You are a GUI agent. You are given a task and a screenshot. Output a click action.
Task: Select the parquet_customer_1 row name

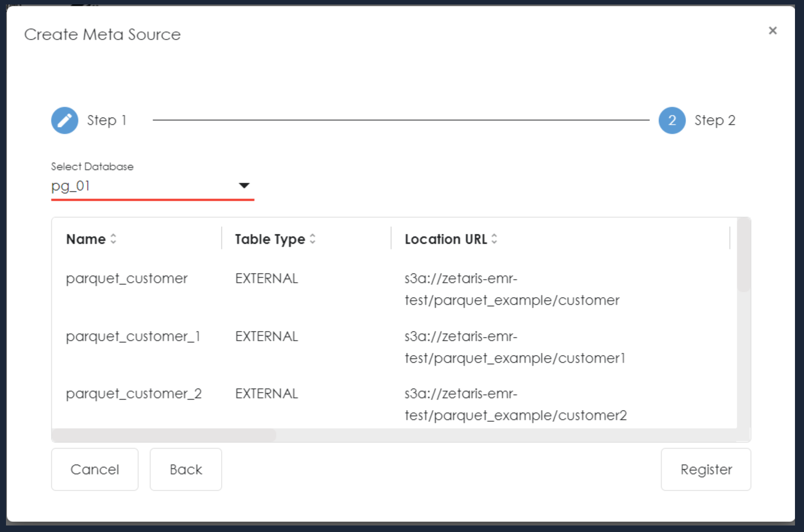click(x=133, y=336)
